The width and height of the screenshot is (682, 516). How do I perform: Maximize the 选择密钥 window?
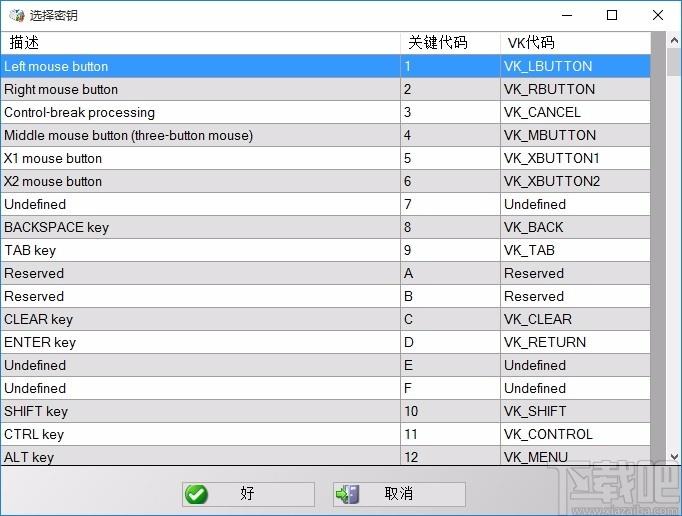point(612,16)
